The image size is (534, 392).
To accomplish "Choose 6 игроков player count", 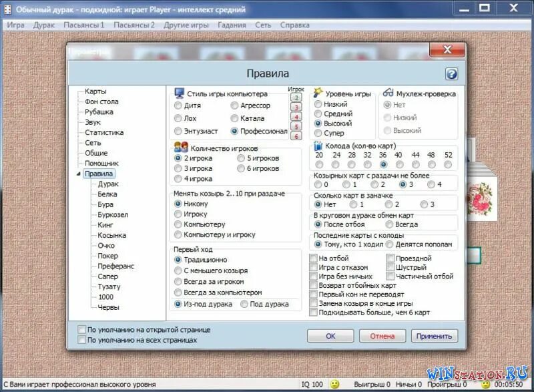I will tap(258, 168).
